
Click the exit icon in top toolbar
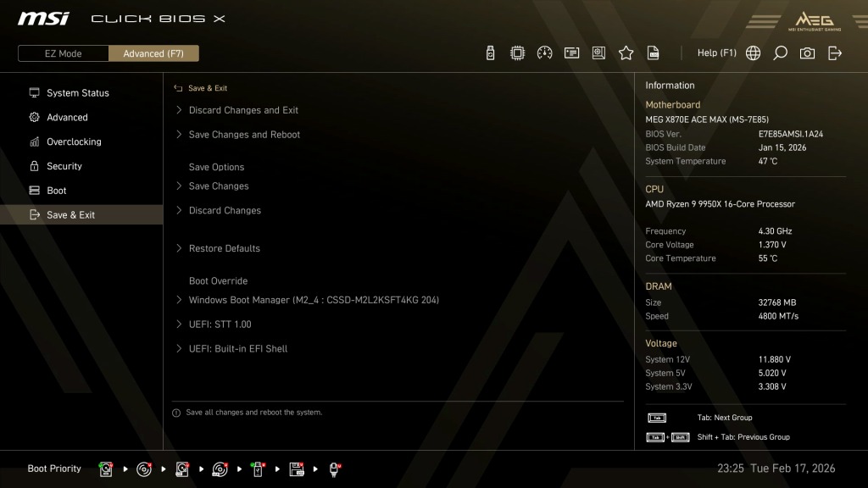coord(835,53)
